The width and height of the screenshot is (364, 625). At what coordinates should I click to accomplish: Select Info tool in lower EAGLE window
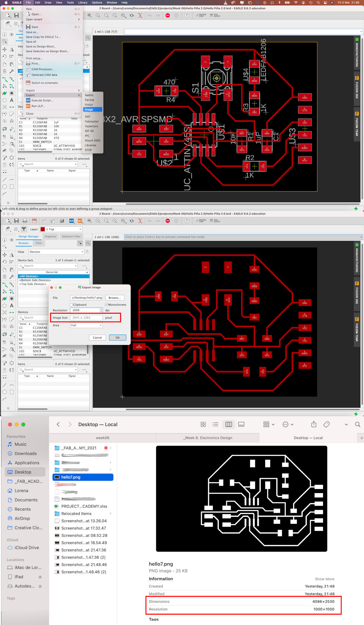pyautogui.click(x=5, y=240)
